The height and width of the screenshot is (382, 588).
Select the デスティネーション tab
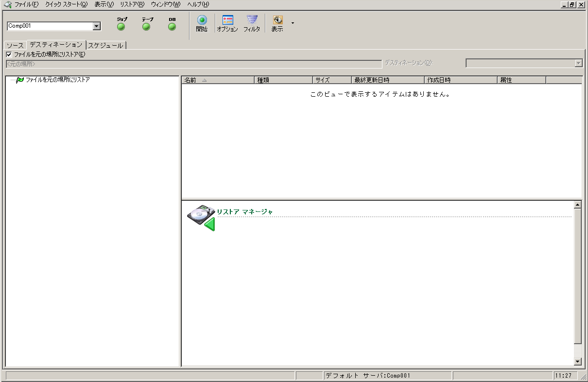[56, 44]
